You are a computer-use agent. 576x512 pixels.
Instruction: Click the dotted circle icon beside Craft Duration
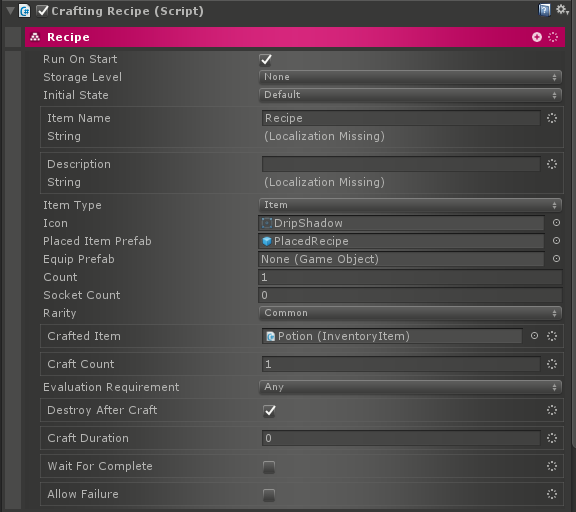(552, 438)
